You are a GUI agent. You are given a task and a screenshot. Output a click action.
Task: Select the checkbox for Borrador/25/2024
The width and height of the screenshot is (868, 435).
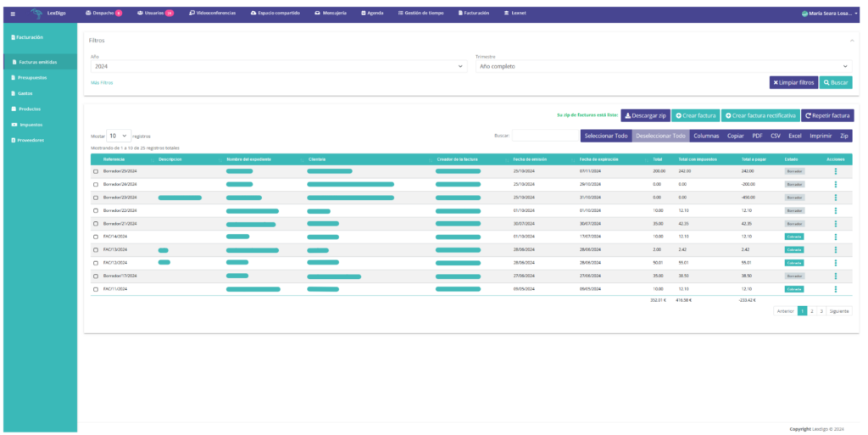point(96,171)
